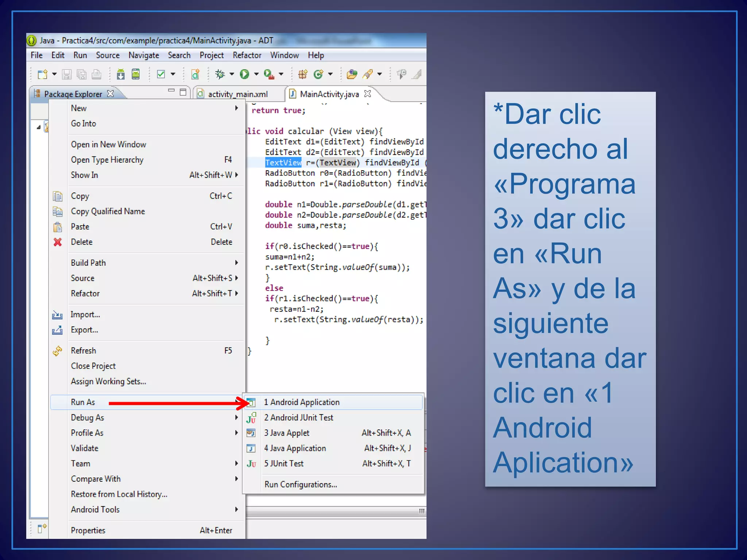
Task: Open the File menu
Action: pos(36,55)
